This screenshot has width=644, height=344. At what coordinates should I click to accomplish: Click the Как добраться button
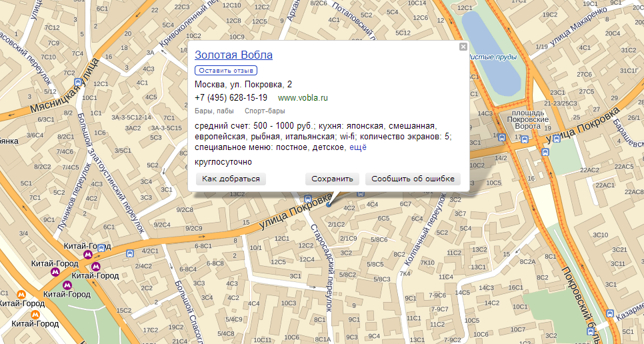point(231,179)
